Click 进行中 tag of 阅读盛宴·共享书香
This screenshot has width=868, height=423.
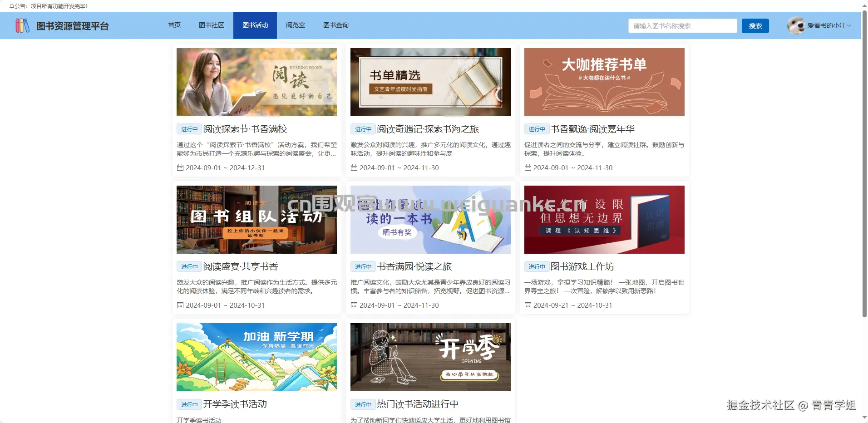tap(189, 267)
